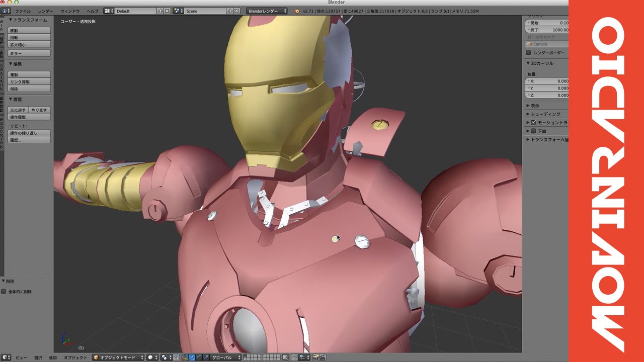Delete the Default screen layout with the X
644x362 pixels.
coord(167,11)
